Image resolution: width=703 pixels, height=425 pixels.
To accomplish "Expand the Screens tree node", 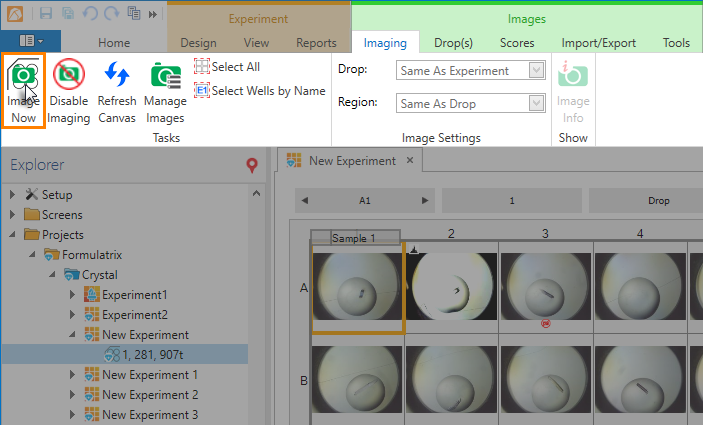I will (13, 215).
